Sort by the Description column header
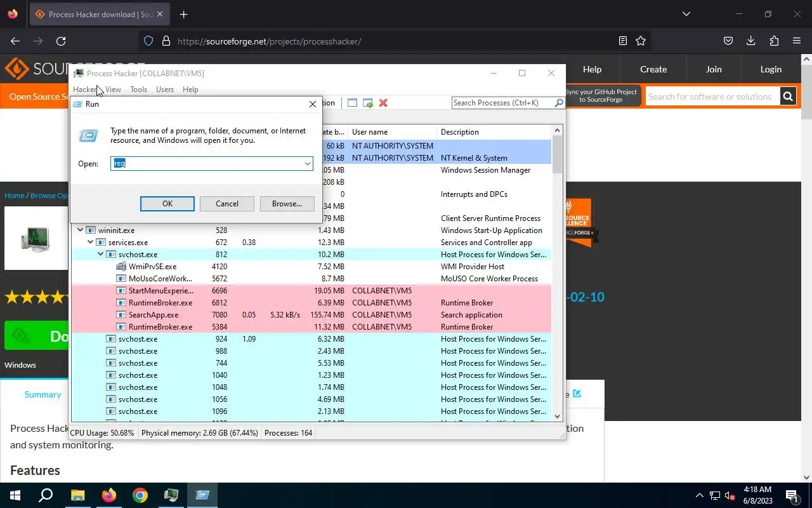 click(494, 132)
